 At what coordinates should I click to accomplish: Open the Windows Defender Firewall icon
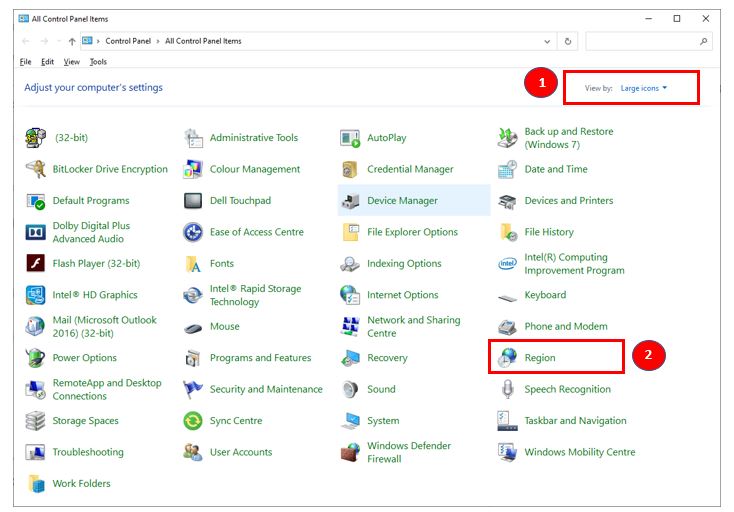[x=350, y=452]
